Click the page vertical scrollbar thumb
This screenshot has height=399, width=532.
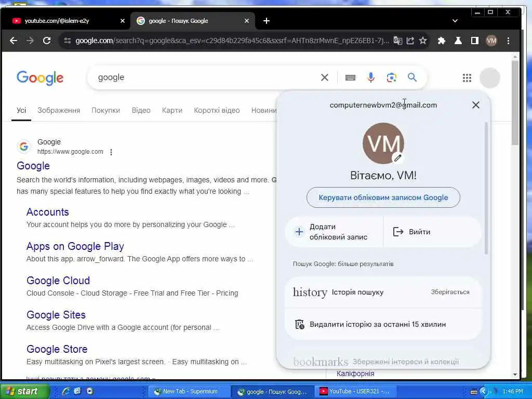pos(515,102)
